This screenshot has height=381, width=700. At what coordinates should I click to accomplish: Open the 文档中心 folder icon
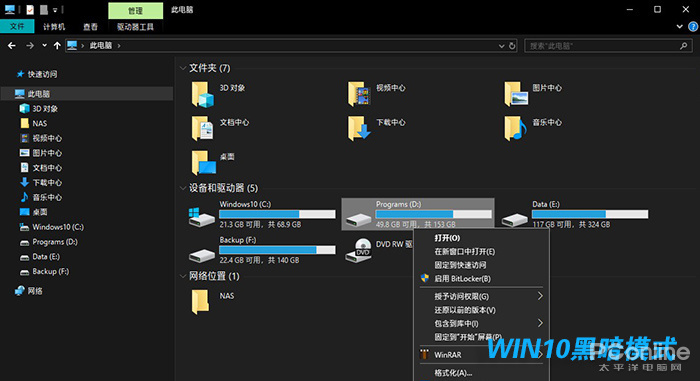(x=203, y=128)
